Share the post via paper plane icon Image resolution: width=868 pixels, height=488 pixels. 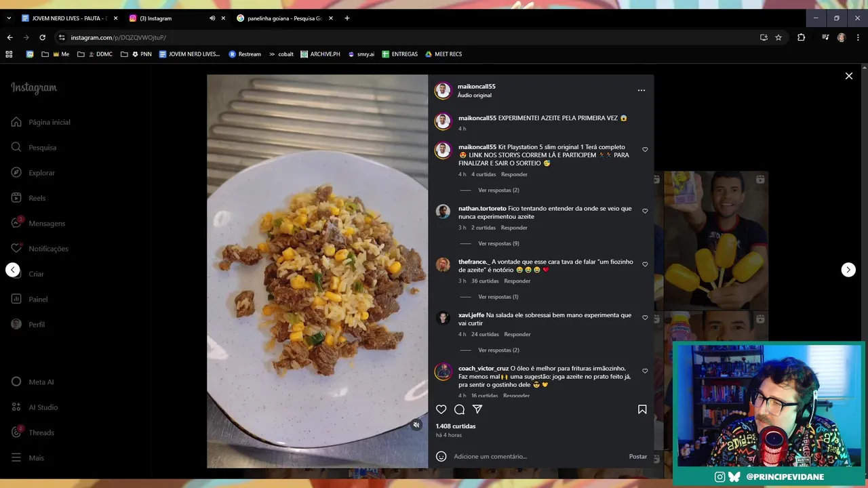pos(477,409)
